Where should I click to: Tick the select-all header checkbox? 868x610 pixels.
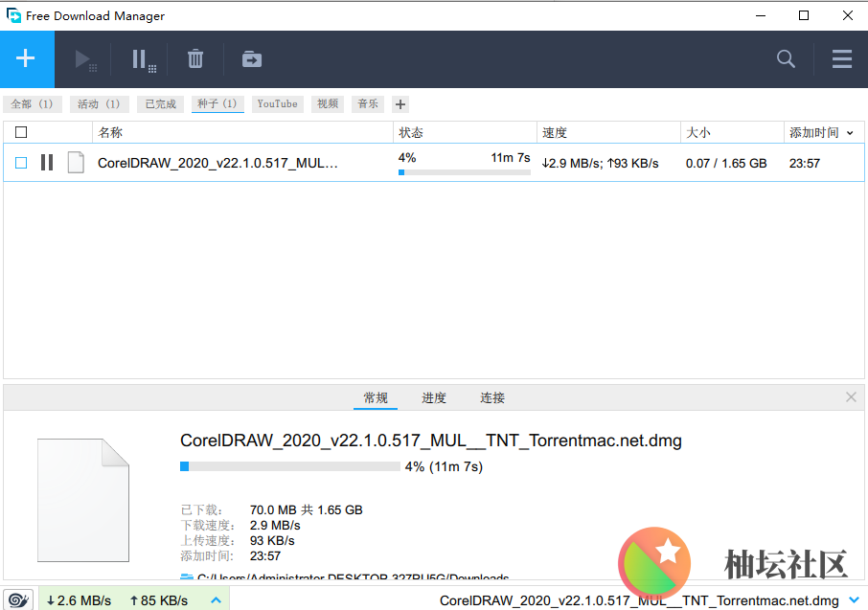[21, 132]
